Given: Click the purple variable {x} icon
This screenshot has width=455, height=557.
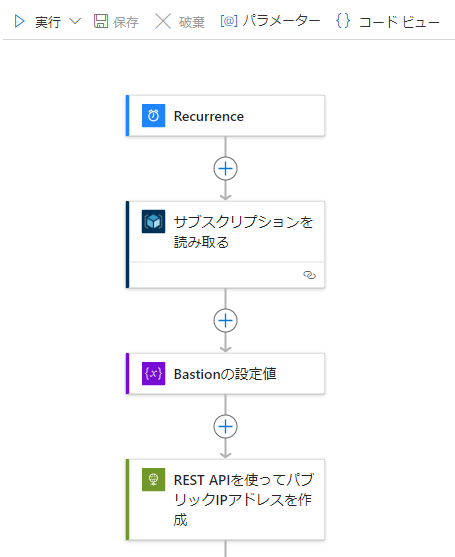Looking at the screenshot, I should pos(153,373).
